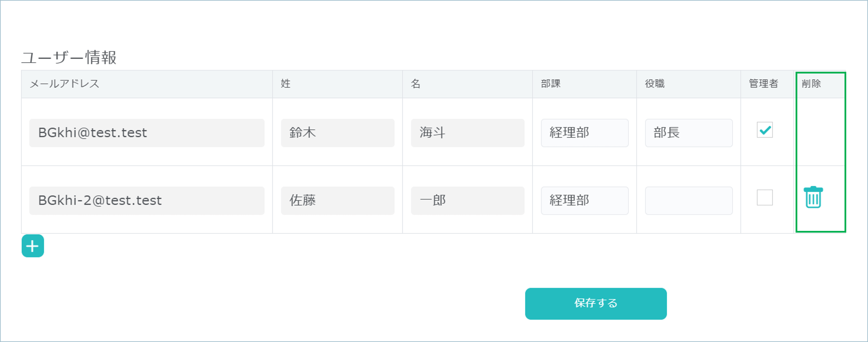Click the メールアドレス column header
Screen dimensions: 868x342
[x=64, y=84]
